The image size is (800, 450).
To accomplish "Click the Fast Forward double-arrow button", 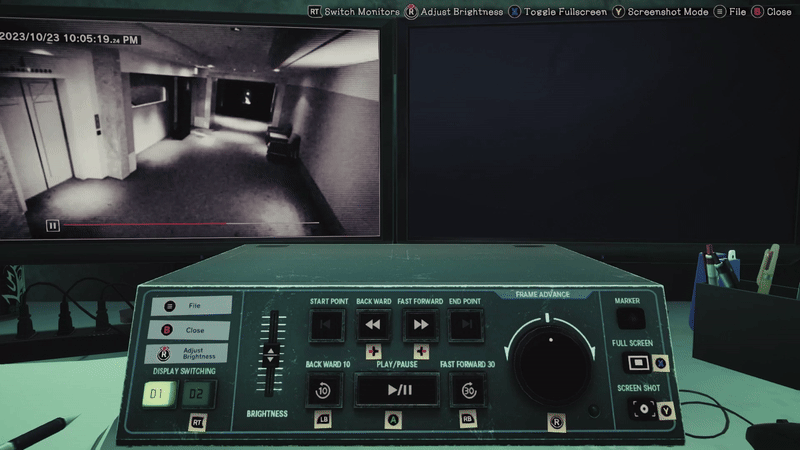I will (420, 324).
